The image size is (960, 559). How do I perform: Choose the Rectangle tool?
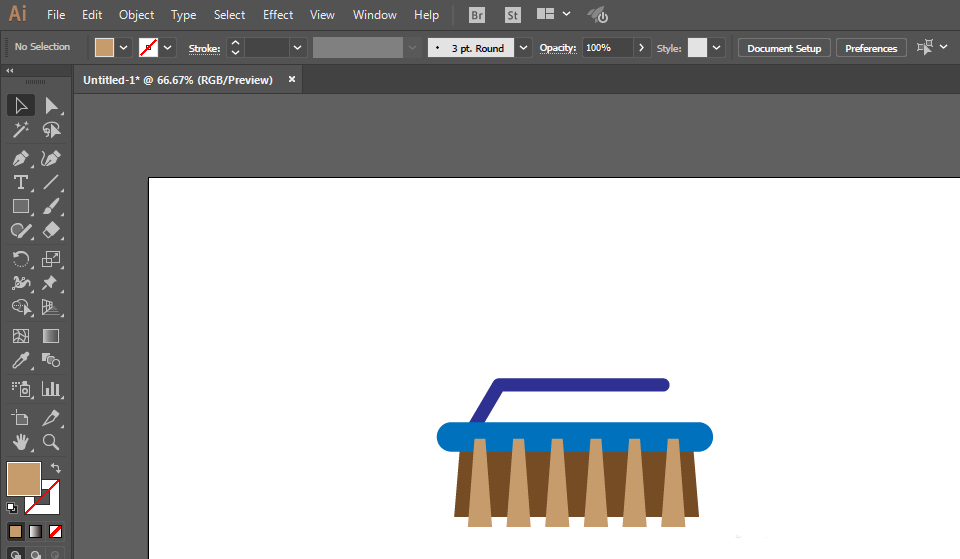tap(20, 206)
